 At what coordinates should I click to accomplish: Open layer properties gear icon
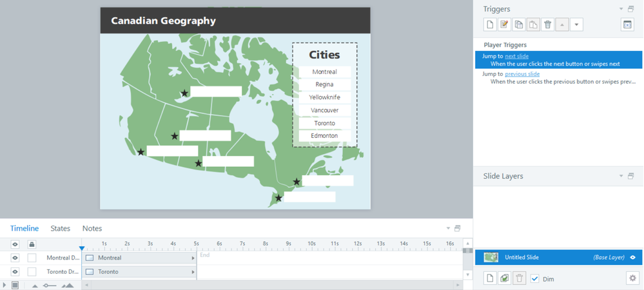click(632, 278)
